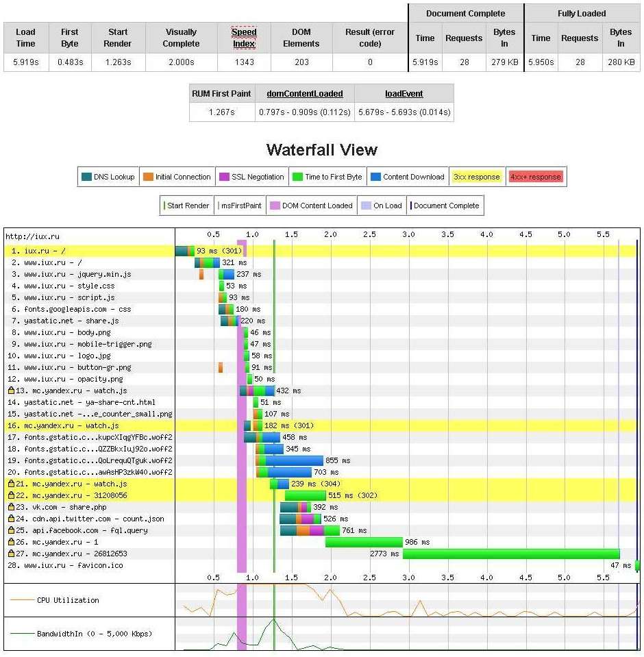The height and width of the screenshot is (657, 644).
Task: Click the '986 ms' duration label
Action: (417, 542)
